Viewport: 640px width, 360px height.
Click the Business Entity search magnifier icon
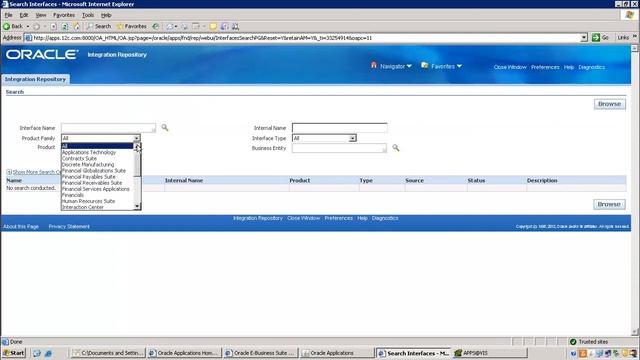(396, 148)
